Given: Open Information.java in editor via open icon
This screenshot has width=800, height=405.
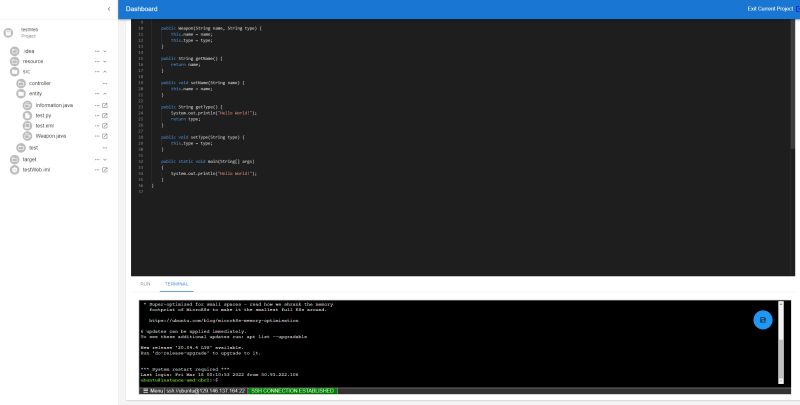Looking at the screenshot, I should (x=105, y=105).
